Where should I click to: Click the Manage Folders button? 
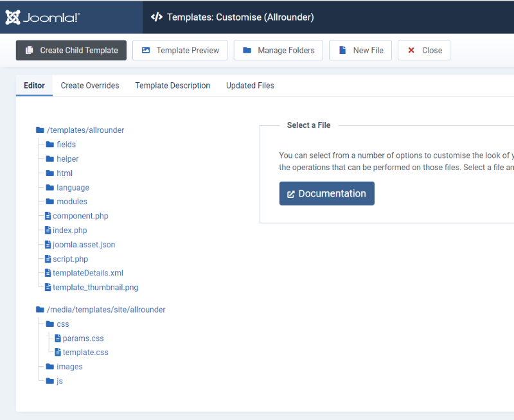point(278,50)
